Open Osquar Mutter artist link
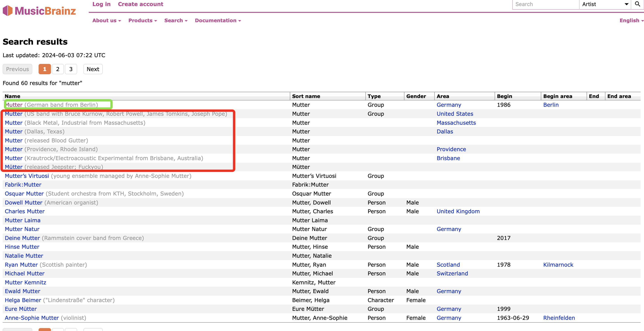This screenshot has width=644, height=331. [x=24, y=194]
